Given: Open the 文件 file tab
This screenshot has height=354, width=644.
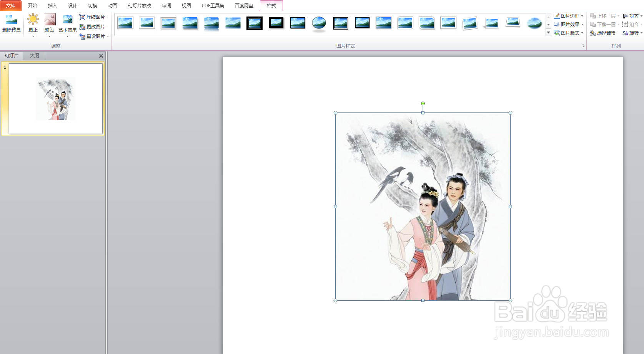Looking at the screenshot, I should [11, 5].
